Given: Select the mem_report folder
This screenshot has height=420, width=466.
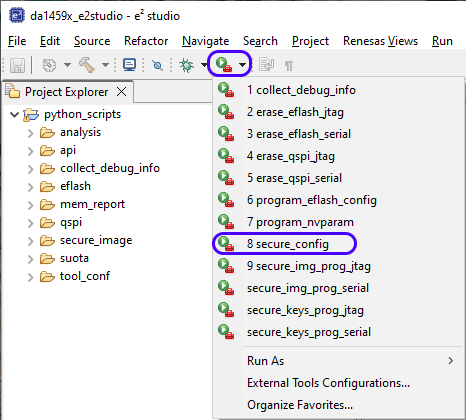Looking at the screenshot, I should (x=92, y=204).
